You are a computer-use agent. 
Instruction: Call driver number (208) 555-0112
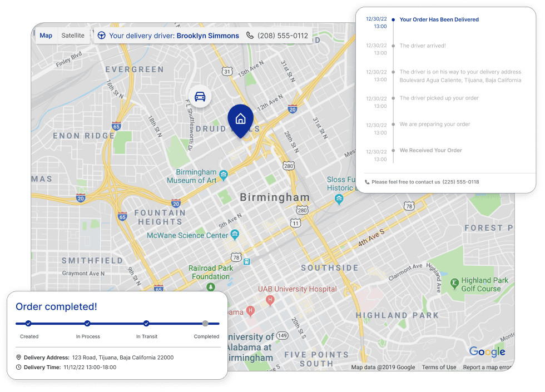pyautogui.click(x=283, y=36)
